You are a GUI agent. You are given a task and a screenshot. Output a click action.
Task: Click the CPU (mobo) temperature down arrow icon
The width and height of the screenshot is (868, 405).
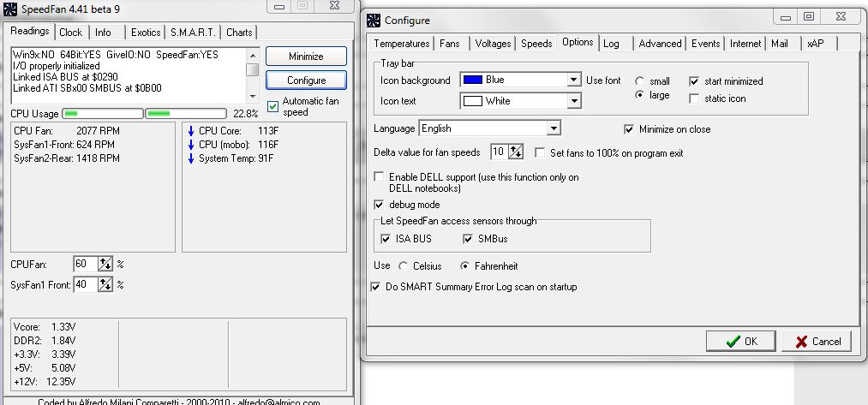tap(191, 145)
